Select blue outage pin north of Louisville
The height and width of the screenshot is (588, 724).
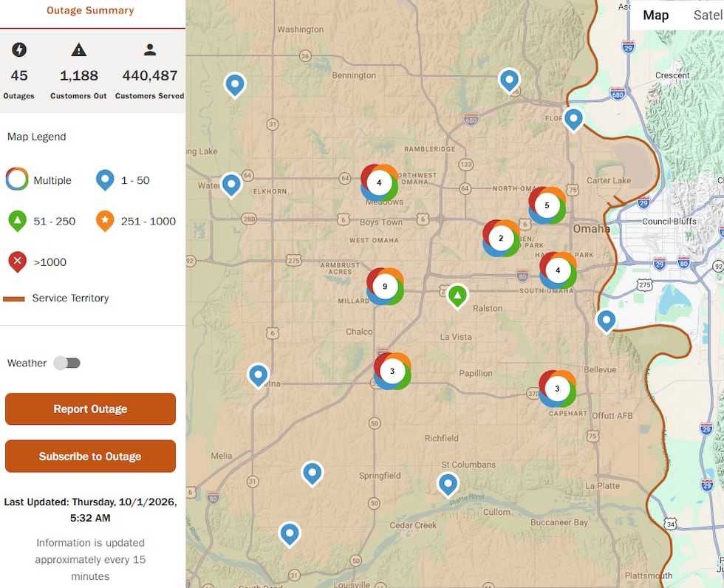click(290, 534)
